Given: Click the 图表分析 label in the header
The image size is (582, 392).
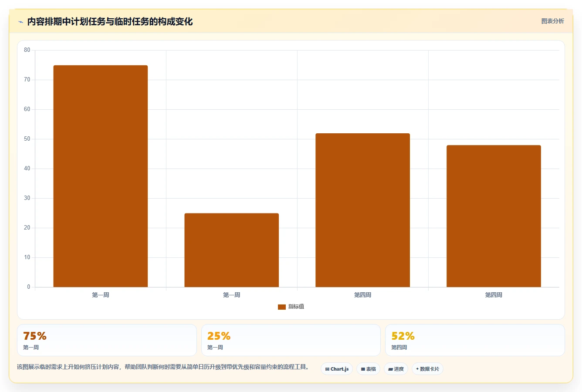Looking at the screenshot, I should (x=552, y=21).
